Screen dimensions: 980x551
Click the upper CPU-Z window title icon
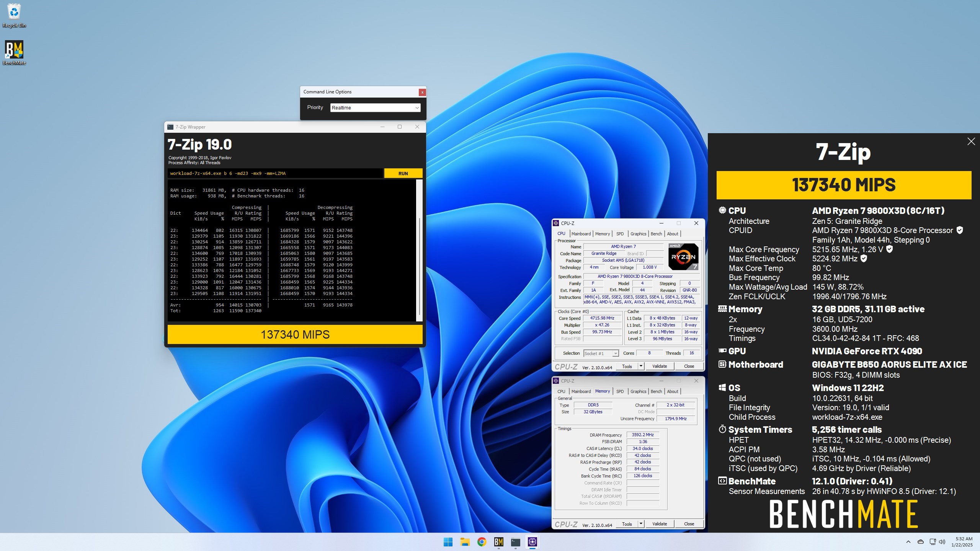click(556, 223)
